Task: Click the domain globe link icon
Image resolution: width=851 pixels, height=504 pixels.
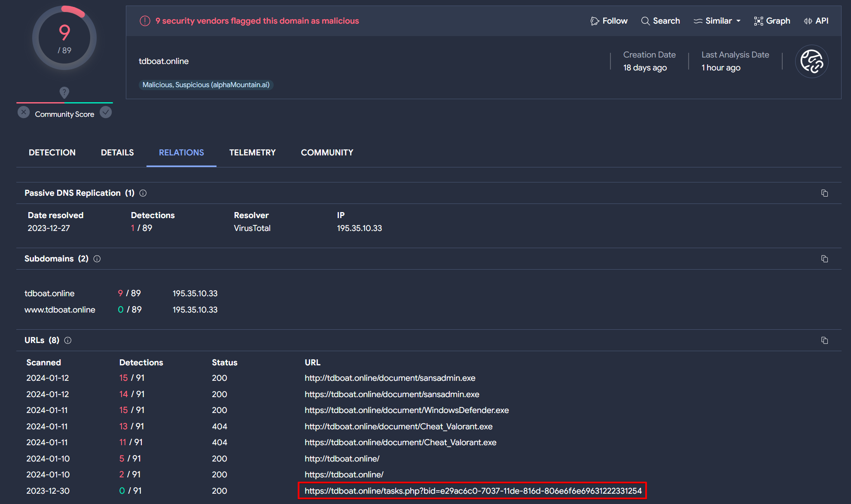Action: [x=811, y=61]
